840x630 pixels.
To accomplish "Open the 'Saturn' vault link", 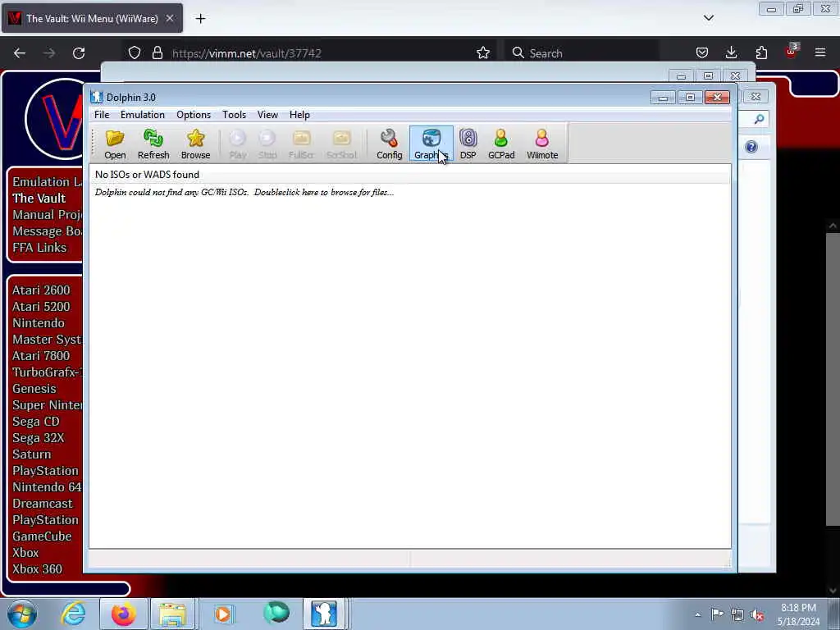I will (32, 454).
